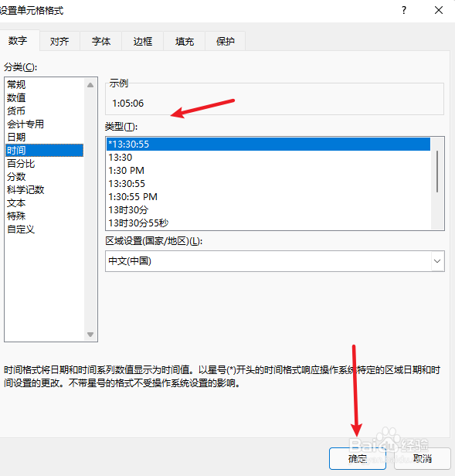Select 13时30分55秒 time type
Viewport: 455px width, 476px height.
[268, 223]
